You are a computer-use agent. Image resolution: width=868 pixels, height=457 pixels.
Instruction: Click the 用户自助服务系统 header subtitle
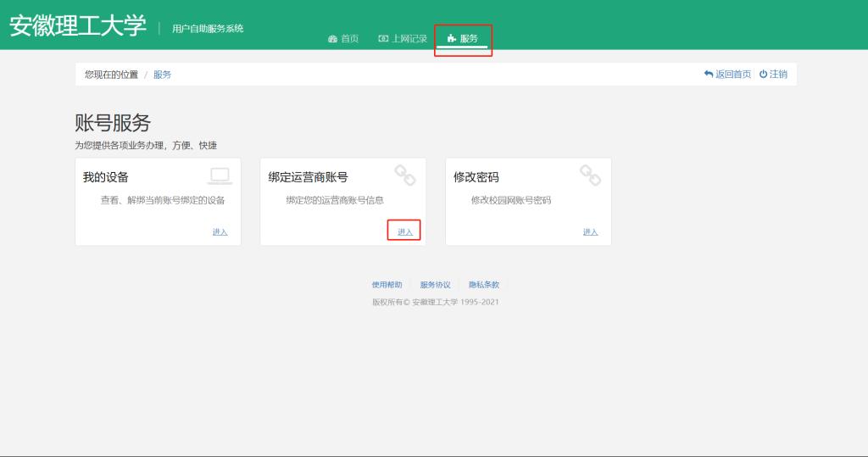208,29
